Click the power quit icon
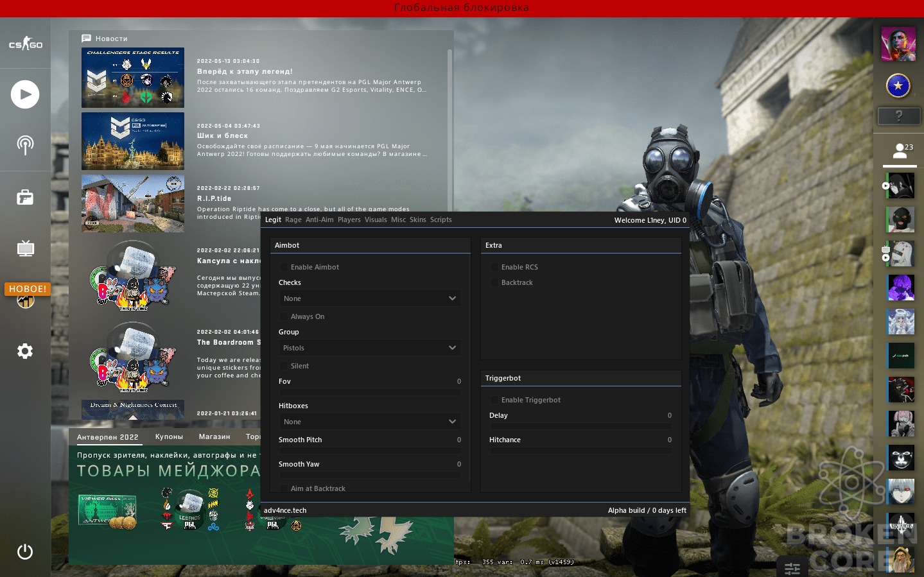This screenshot has height=577, width=924. [25, 551]
